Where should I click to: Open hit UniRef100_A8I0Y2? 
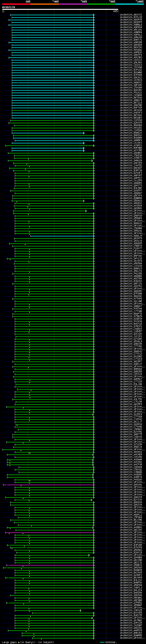click(131, 15)
